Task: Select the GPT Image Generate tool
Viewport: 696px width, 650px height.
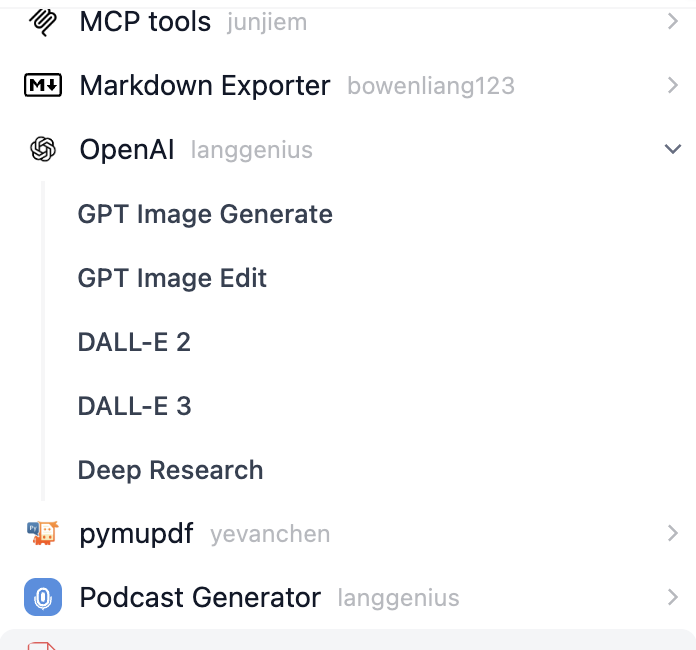Action: point(205,214)
